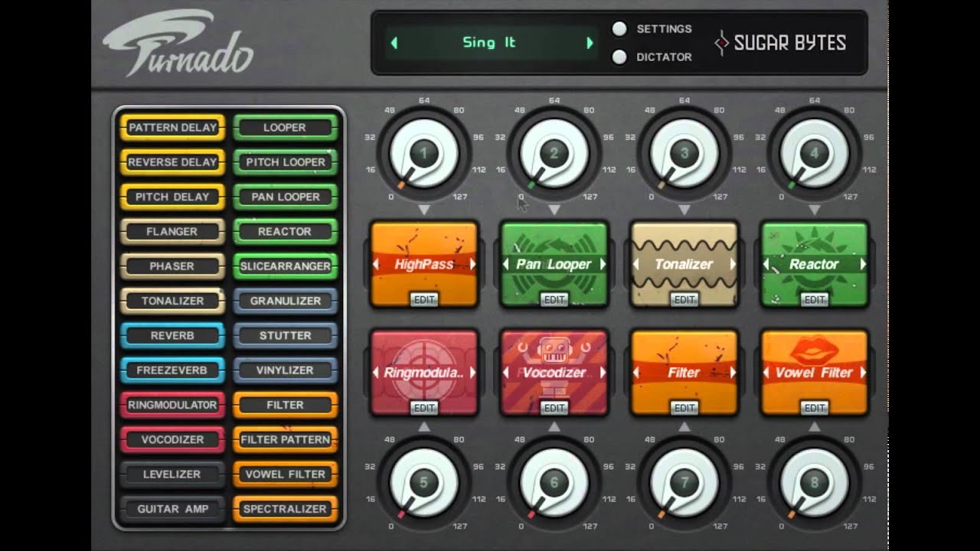This screenshot has height=551, width=980.
Task: Open Edit for the Vocodizer slot
Action: tap(554, 409)
